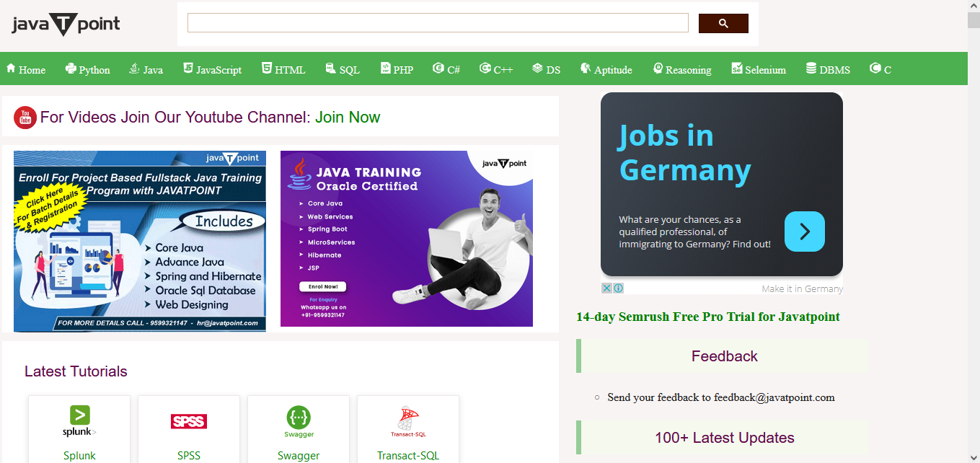Click the C# icon in navbar

pos(438,69)
